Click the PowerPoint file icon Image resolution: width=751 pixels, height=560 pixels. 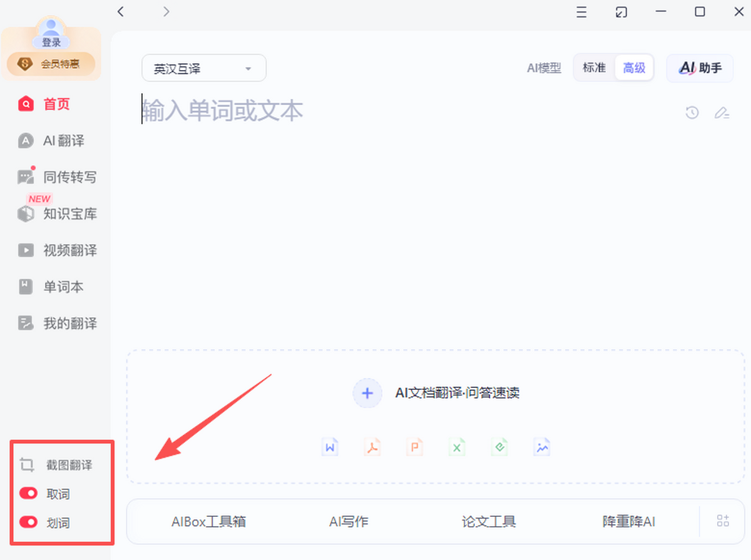coord(414,447)
